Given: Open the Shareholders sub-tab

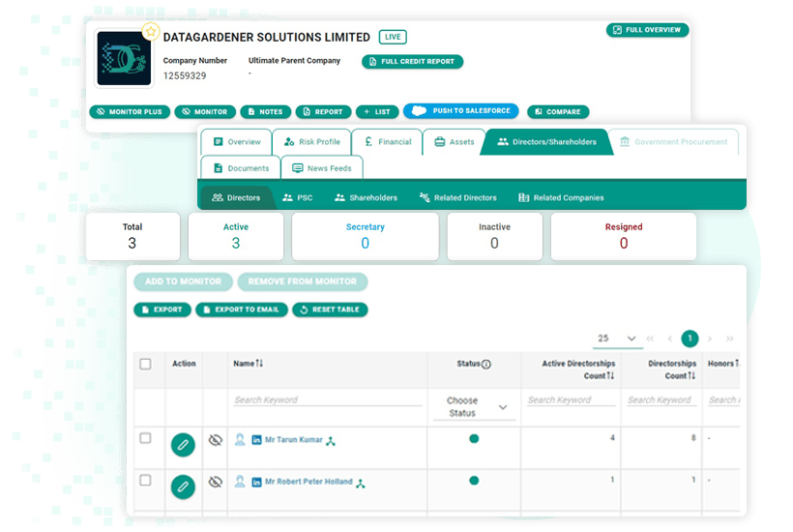Looking at the screenshot, I should point(367,197).
